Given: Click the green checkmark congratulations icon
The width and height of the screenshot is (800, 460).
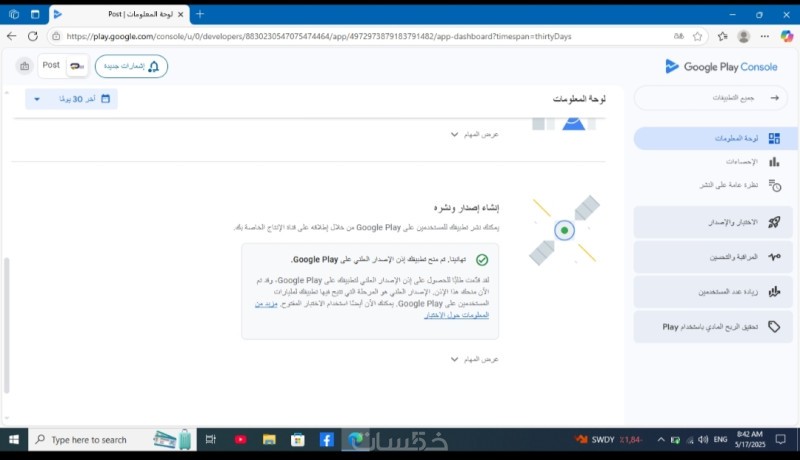Looking at the screenshot, I should [482, 260].
